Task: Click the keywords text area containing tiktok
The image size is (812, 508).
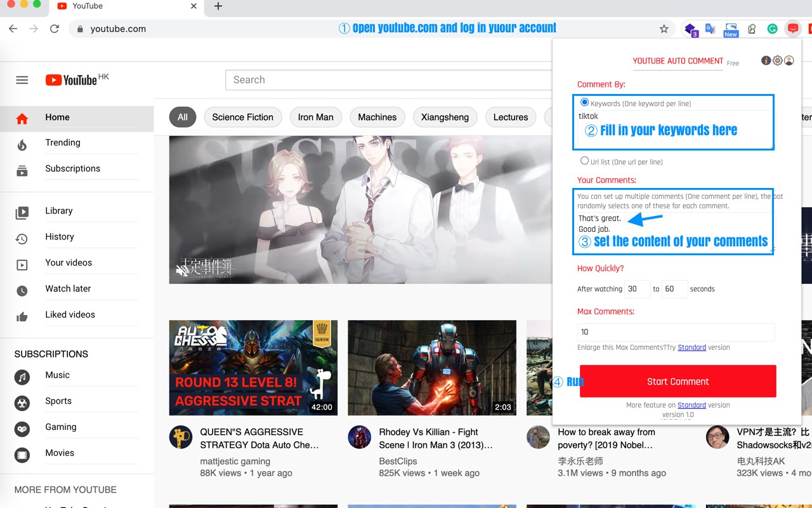Action: [676, 130]
